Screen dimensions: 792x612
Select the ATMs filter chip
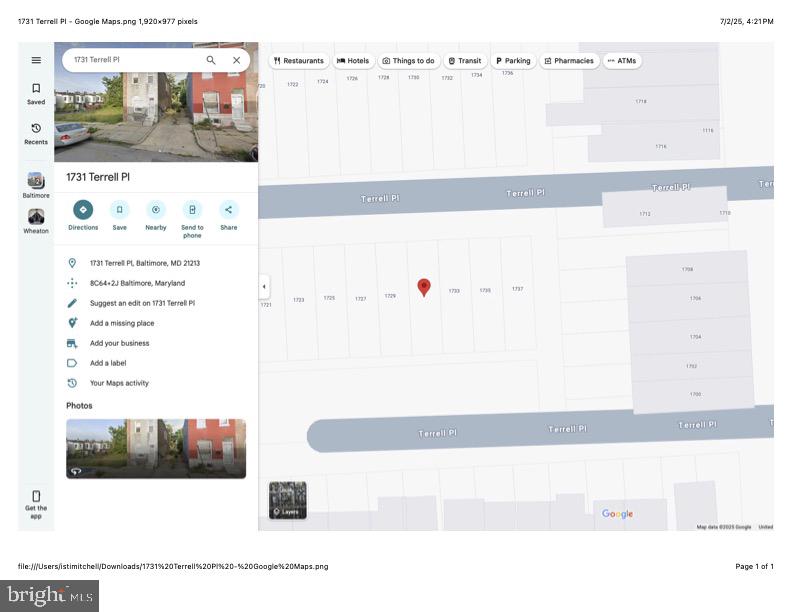pyautogui.click(x=622, y=61)
